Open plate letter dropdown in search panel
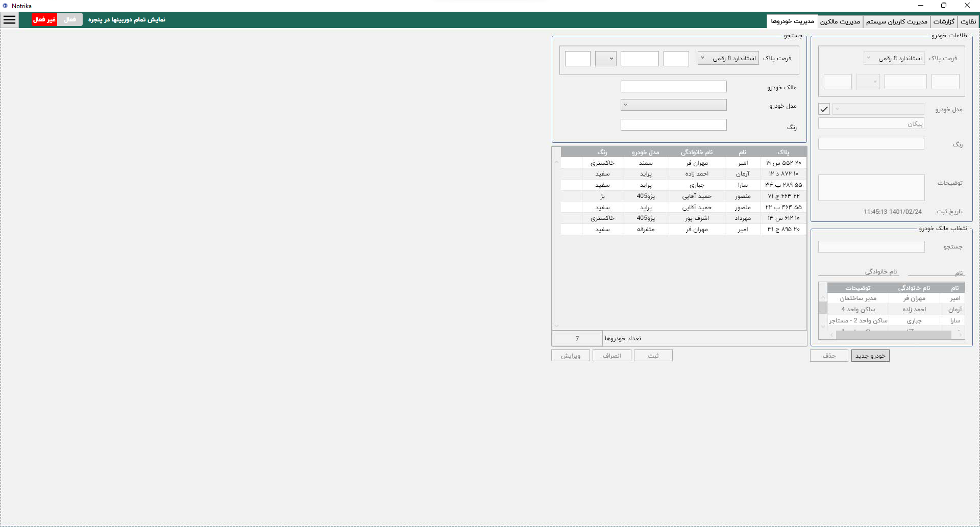The height and width of the screenshot is (527, 980). 605,59
